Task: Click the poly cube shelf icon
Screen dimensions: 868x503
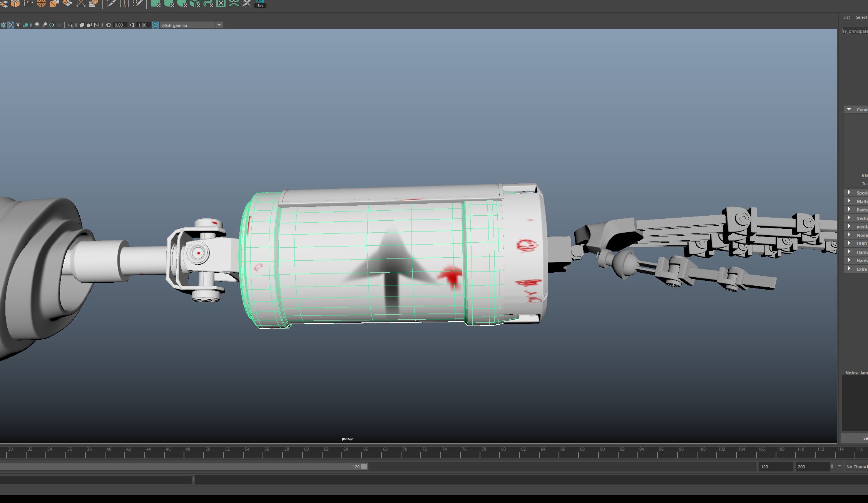Action: click(15, 3)
